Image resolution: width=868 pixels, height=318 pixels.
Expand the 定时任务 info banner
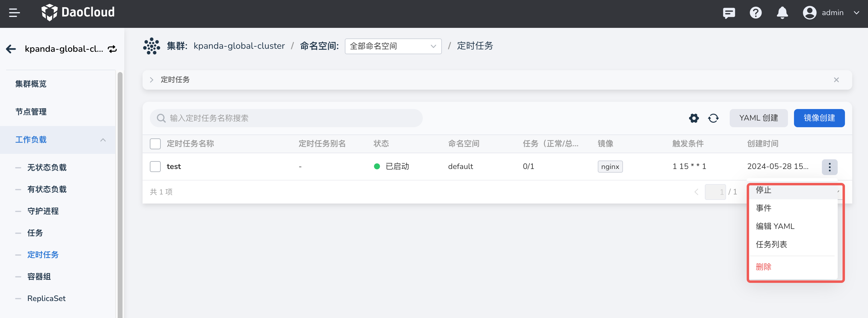[152, 80]
